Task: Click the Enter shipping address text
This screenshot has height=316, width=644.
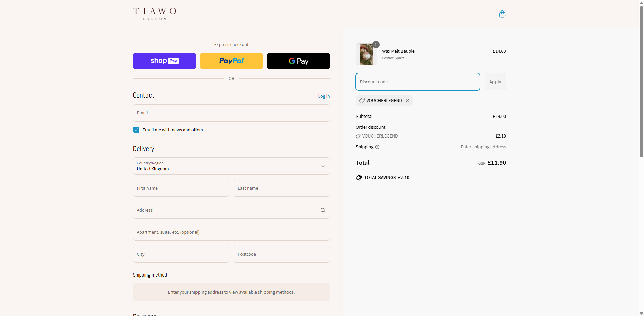Action: (x=483, y=147)
